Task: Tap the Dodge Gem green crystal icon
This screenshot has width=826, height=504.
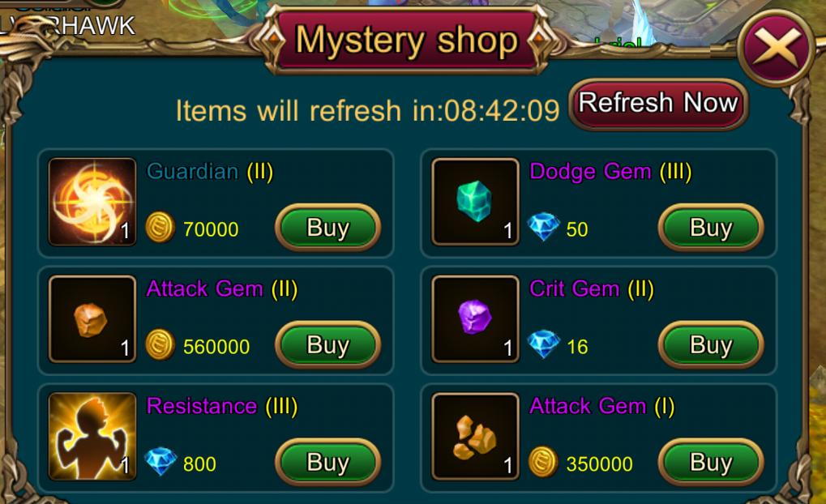Action: pyautogui.click(x=475, y=201)
